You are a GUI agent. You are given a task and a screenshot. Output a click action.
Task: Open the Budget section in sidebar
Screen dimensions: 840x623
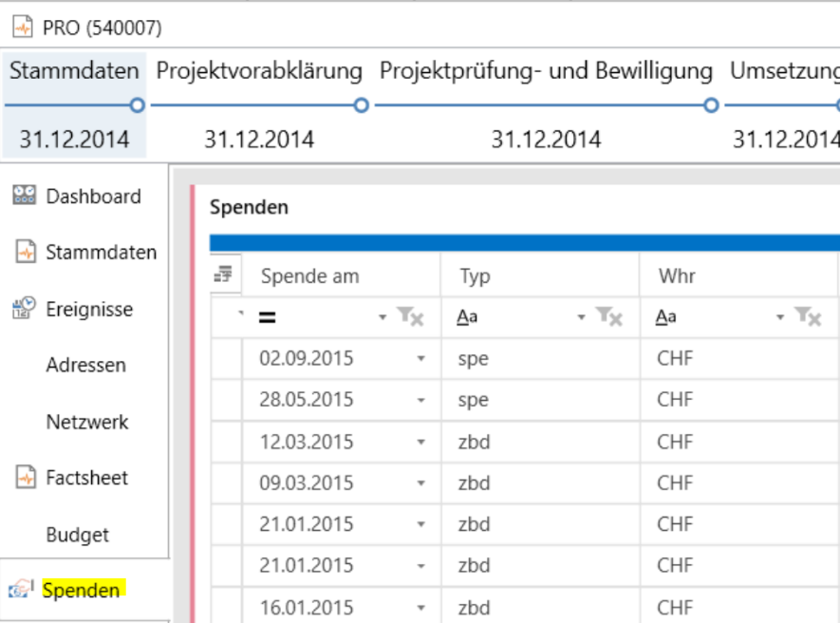coord(77,535)
